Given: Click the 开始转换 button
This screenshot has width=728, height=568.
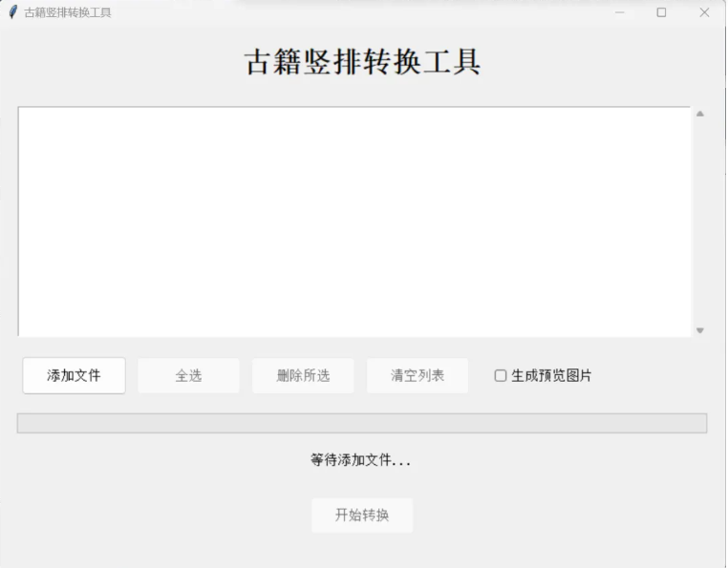Looking at the screenshot, I should (362, 515).
